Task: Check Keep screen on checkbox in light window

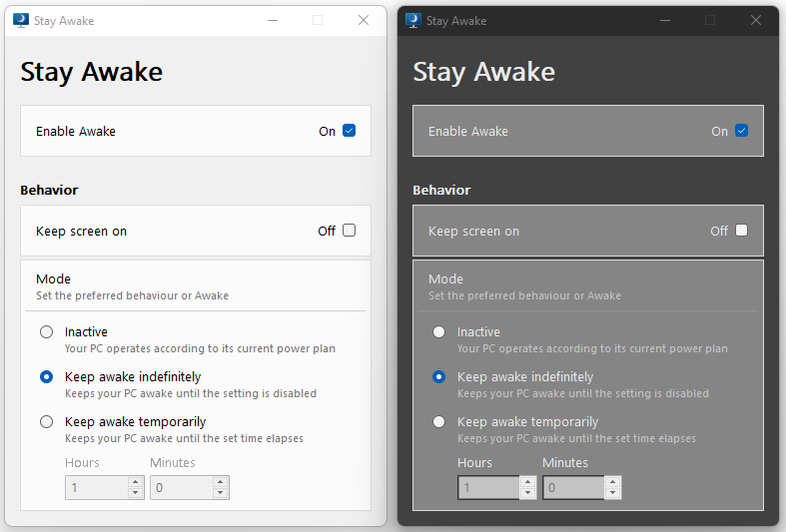Action: click(349, 231)
